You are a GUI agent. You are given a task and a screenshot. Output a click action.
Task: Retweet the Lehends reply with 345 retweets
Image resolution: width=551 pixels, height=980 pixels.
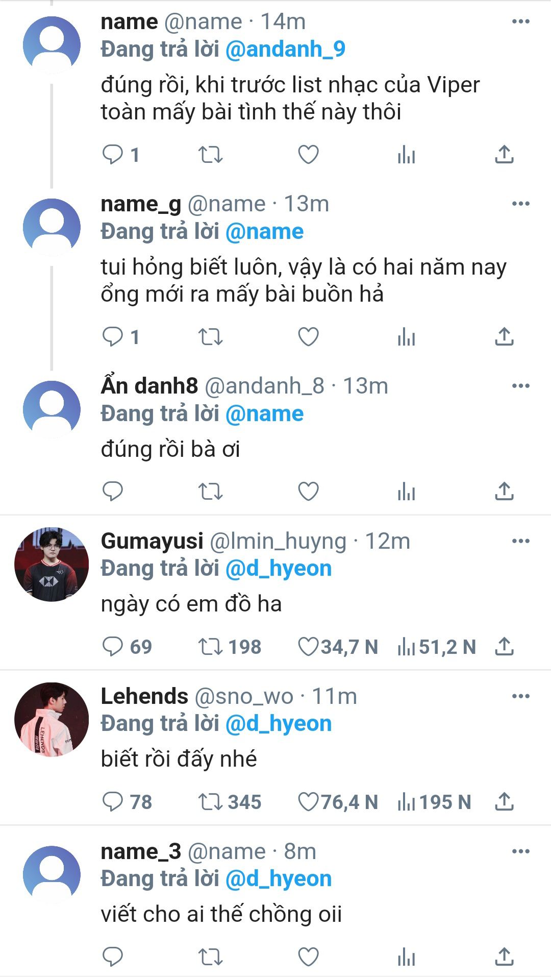[x=210, y=802]
